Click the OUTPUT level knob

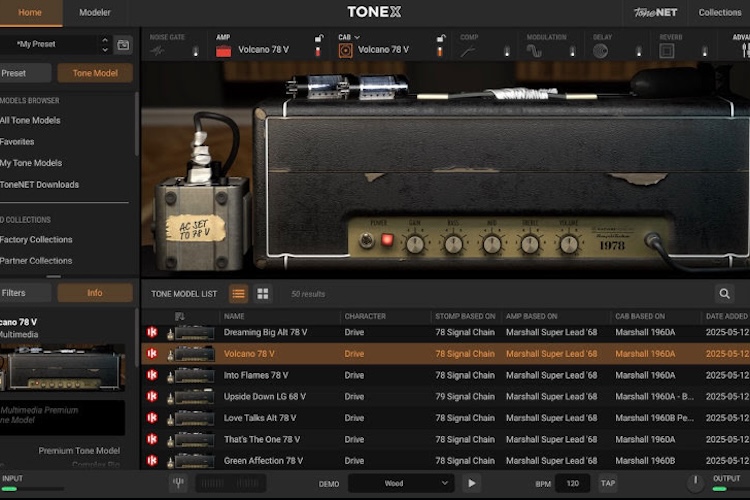tap(695, 483)
